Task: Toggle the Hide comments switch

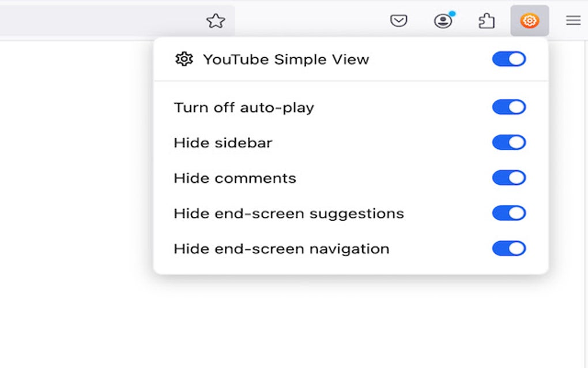Action: pos(508,178)
